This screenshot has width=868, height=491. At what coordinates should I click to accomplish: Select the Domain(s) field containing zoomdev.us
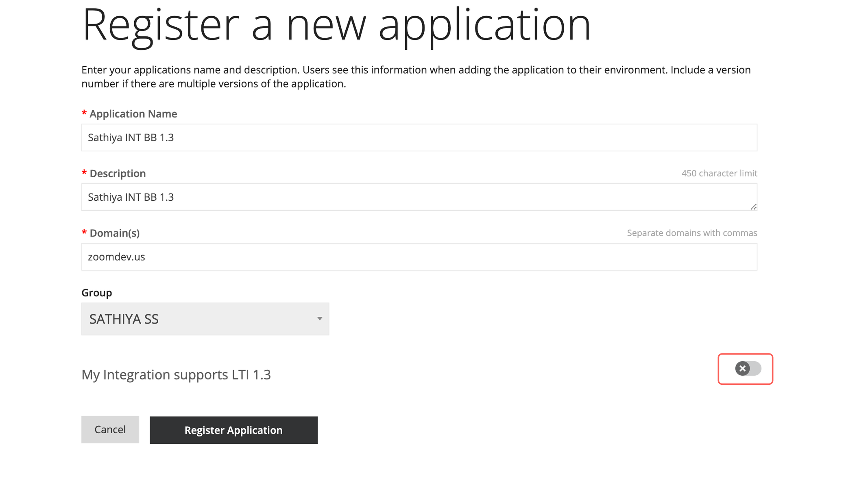[x=419, y=257]
